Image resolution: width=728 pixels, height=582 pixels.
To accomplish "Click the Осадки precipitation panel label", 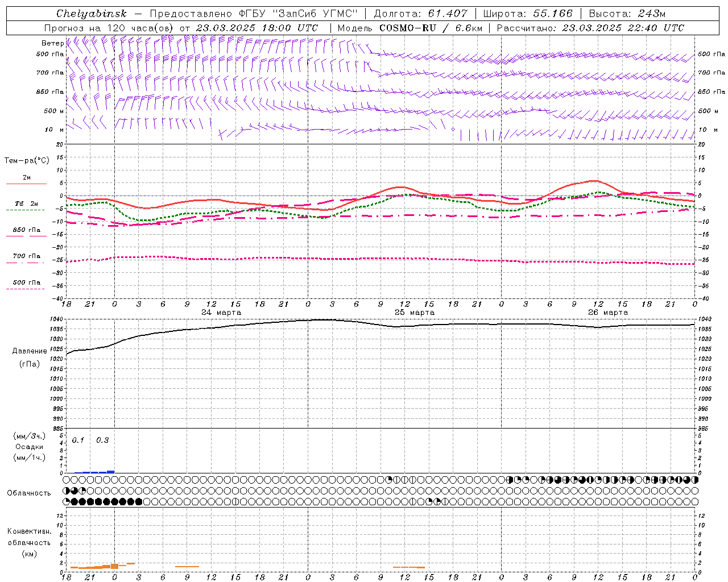I will pyautogui.click(x=30, y=447).
